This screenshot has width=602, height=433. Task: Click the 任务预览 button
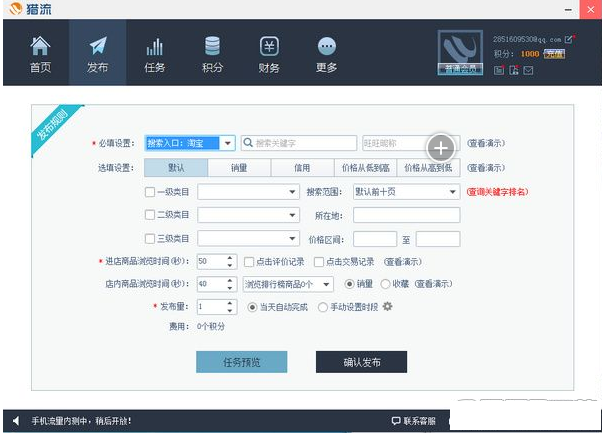241,362
